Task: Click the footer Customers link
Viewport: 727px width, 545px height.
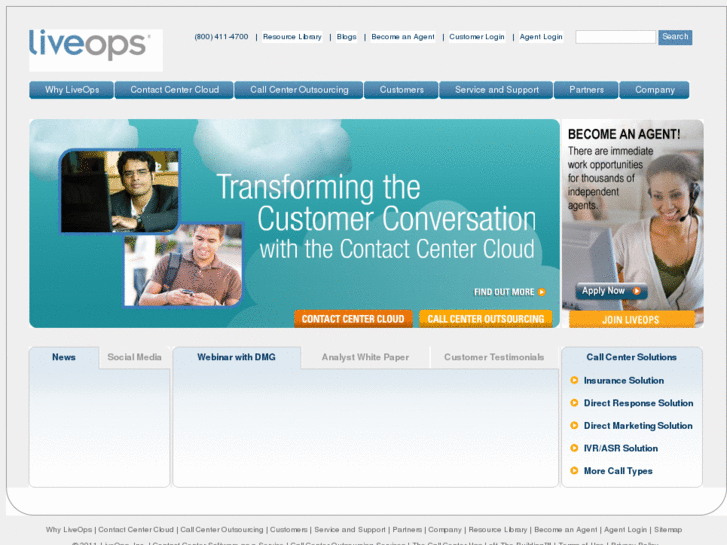Action: tap(288, 530)
